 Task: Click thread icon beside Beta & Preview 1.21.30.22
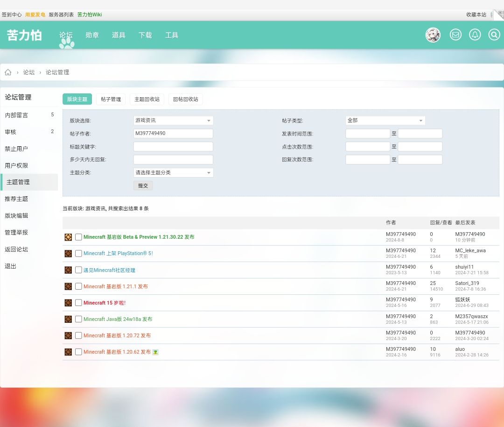coord(68,237)
